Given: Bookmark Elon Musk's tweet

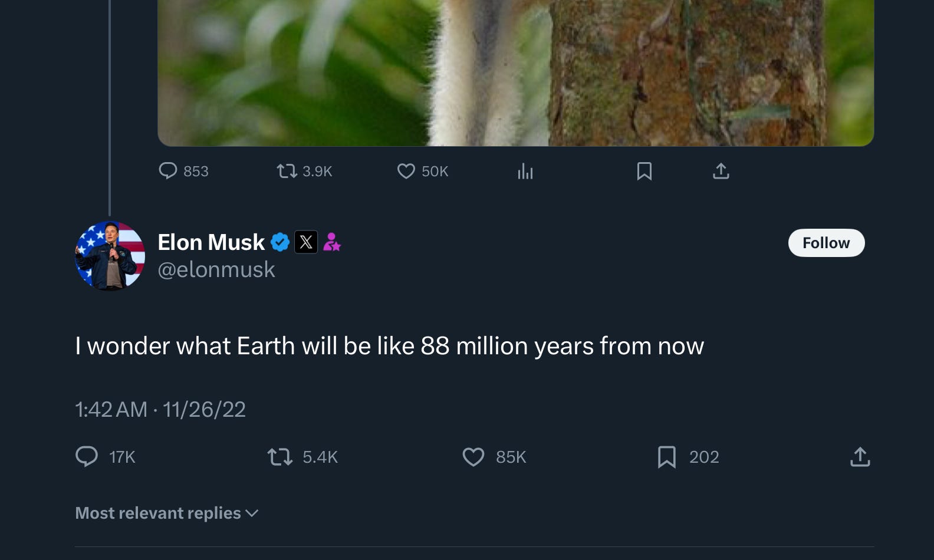Looking at the screenshot, I should click(667, 457).
